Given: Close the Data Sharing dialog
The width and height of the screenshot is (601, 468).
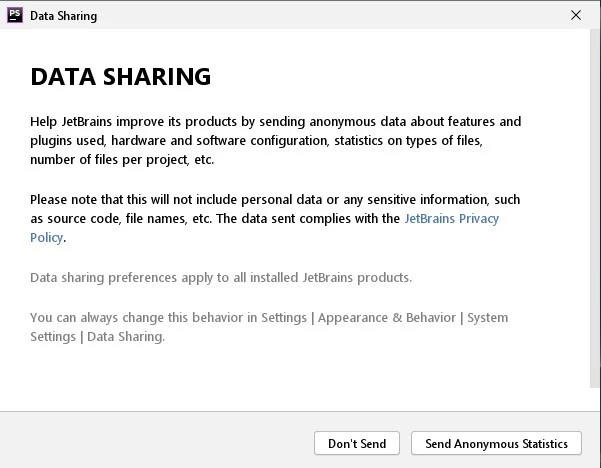Looking at the screenshot, I should (576, 15).
